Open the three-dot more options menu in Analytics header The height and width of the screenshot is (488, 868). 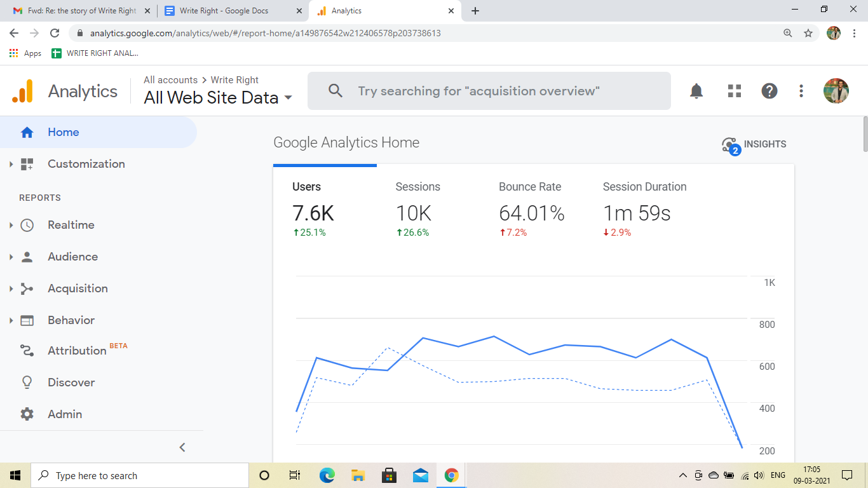[x=801, y=91]
